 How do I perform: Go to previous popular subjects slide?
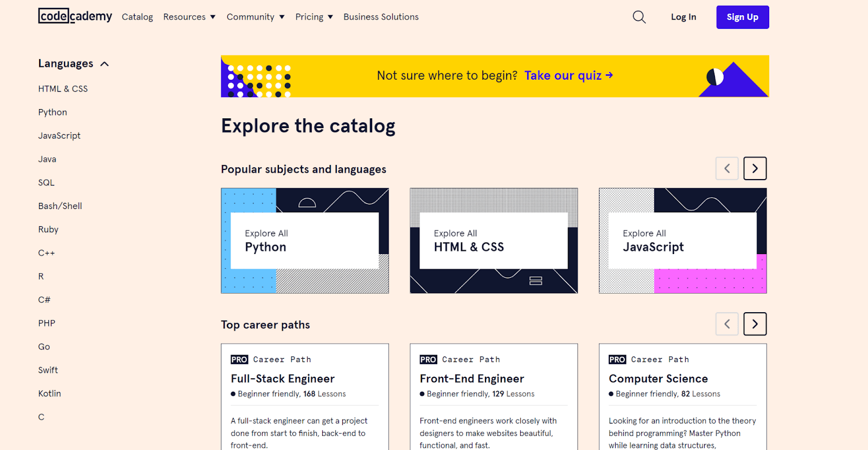tap(727, 168)
